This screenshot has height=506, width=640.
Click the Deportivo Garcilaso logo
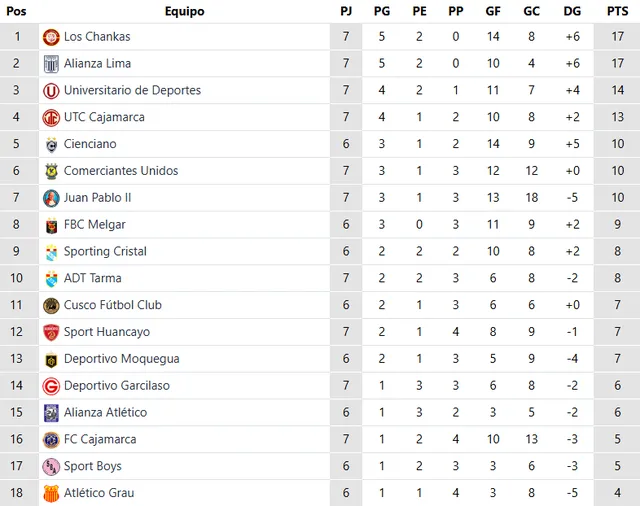pos(51,386)
